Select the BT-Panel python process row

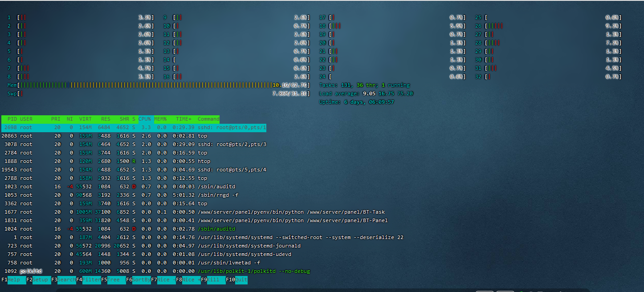[195, 220]
